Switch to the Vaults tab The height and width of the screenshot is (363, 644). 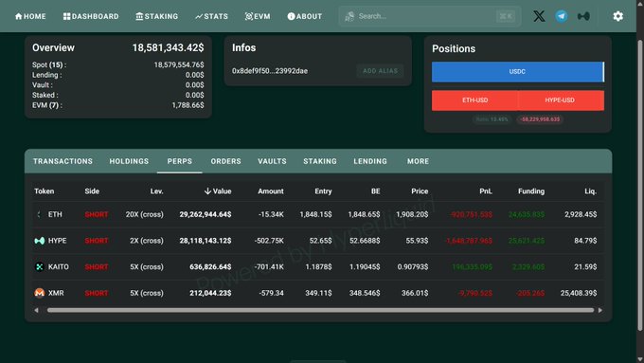[272, 161]
